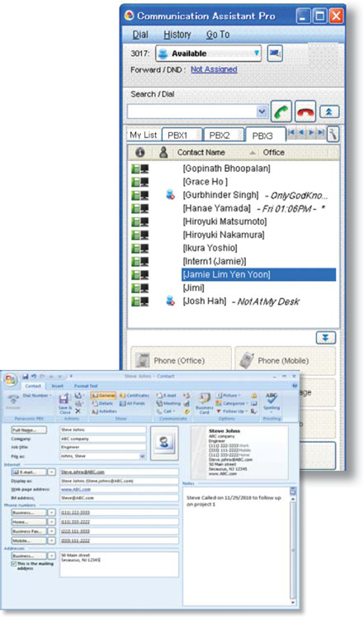Click the red hang-up handset button
The image size is (364, 618).
coord(305,112)
